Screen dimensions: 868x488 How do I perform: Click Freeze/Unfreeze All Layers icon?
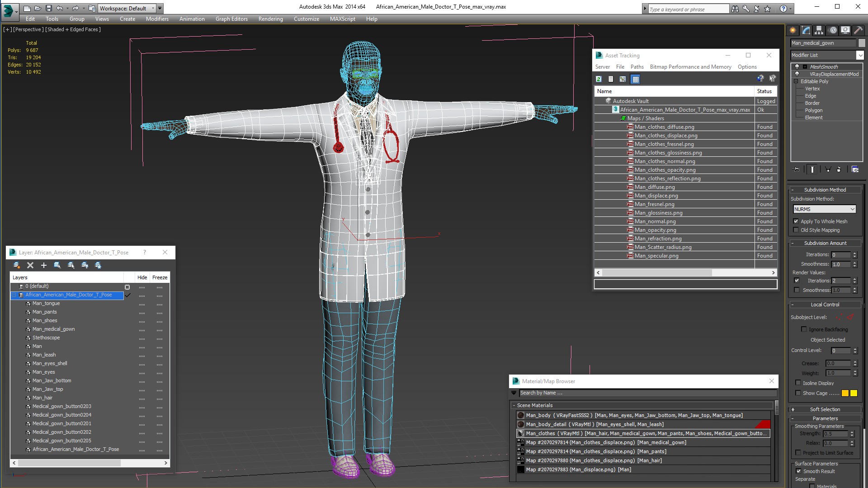pos(98,265)
